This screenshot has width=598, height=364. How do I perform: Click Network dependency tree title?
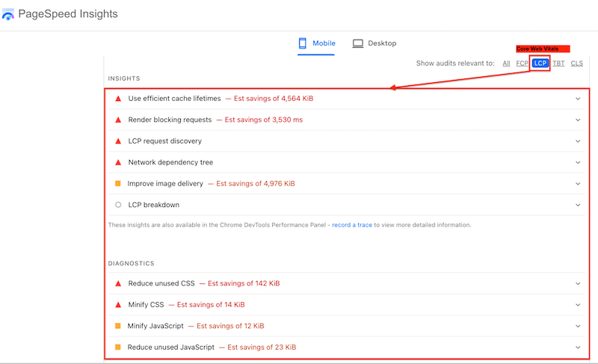(170, 162)
